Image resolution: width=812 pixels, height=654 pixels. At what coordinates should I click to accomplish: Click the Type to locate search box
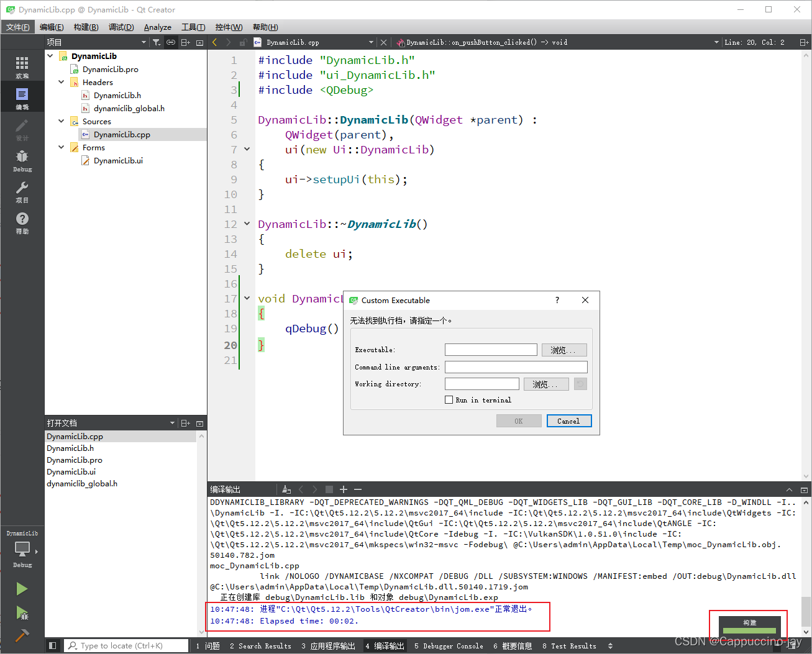click(127, 646)
